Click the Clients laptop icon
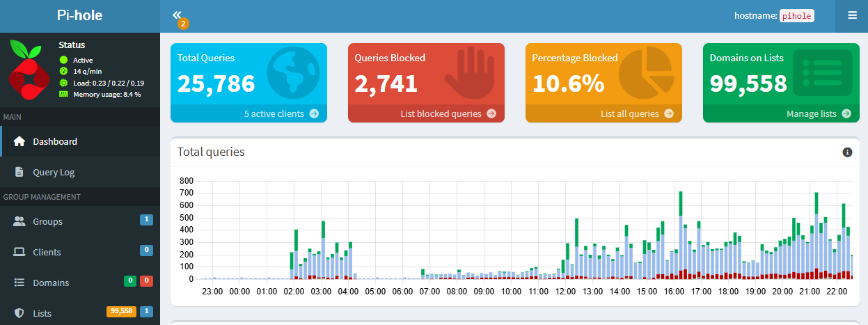Image resolution: width=868 pixels, height=325 pixels. (x=19, y=252)
